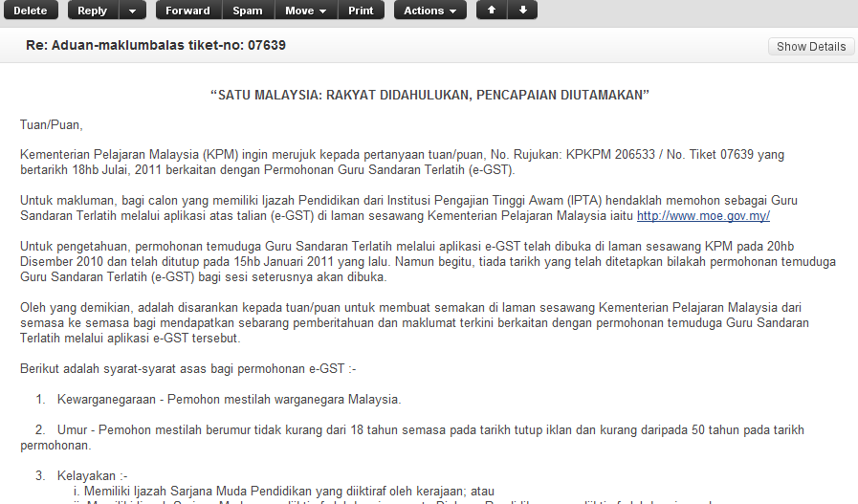
Task: Go to previous message with up arrow
Action: coord(492,11)
